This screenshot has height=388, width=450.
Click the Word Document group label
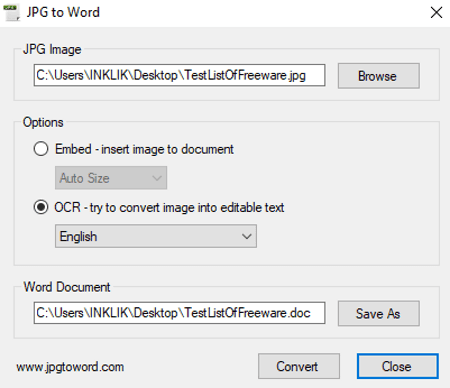pyautogui.click(x=67, y=287)
